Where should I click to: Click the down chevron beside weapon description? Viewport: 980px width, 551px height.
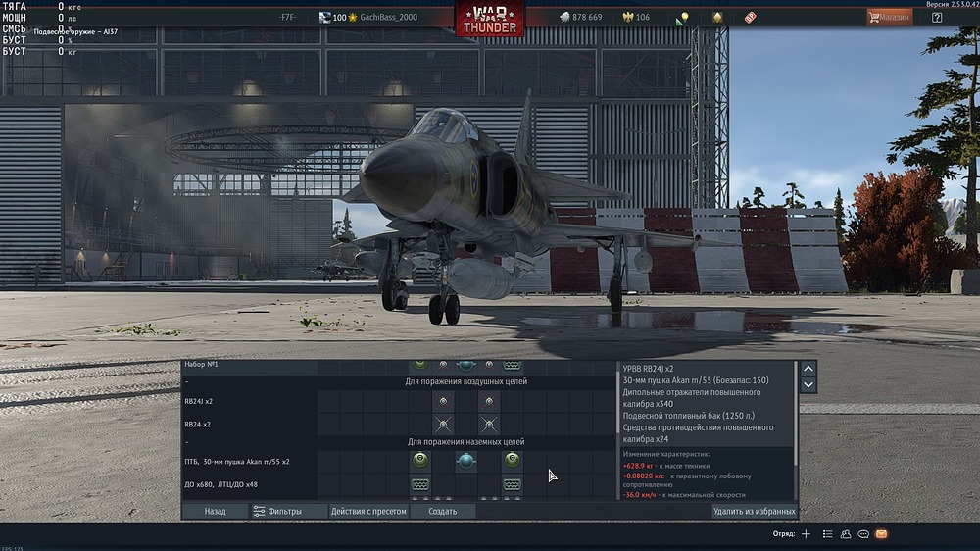(x=808, y=385)
